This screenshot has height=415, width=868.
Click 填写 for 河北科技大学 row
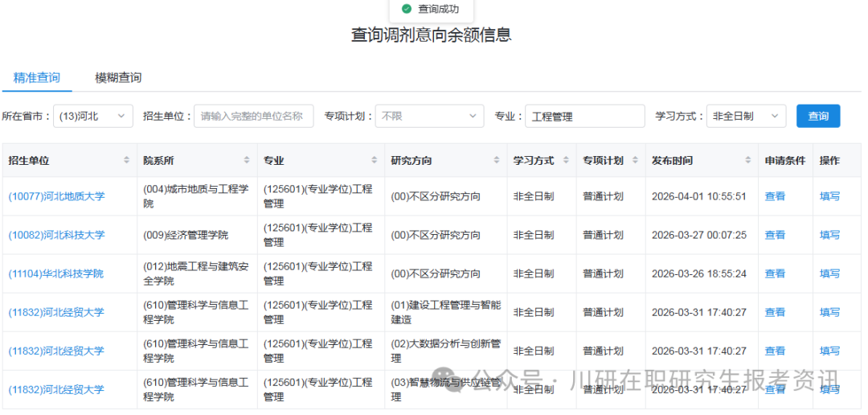[829, 235]
